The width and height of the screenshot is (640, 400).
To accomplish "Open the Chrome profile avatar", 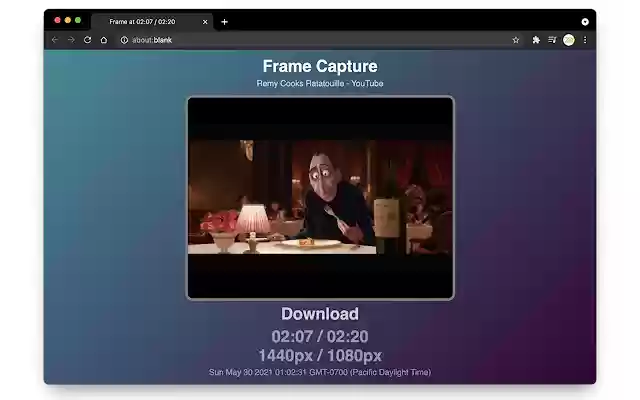I will 569,40.
